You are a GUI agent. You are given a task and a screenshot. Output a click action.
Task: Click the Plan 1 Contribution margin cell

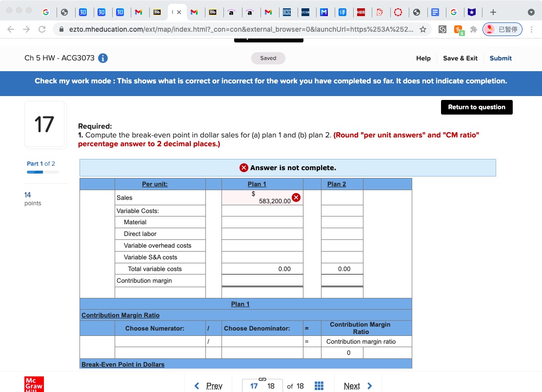click(x=262, y=280)
